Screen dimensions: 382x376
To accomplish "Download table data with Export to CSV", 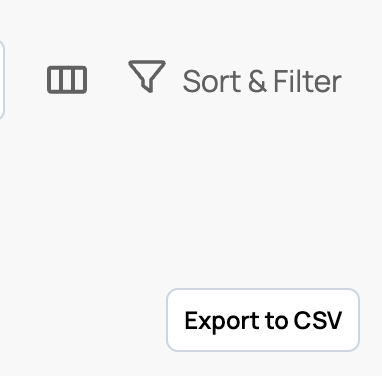I will (263, 320).
